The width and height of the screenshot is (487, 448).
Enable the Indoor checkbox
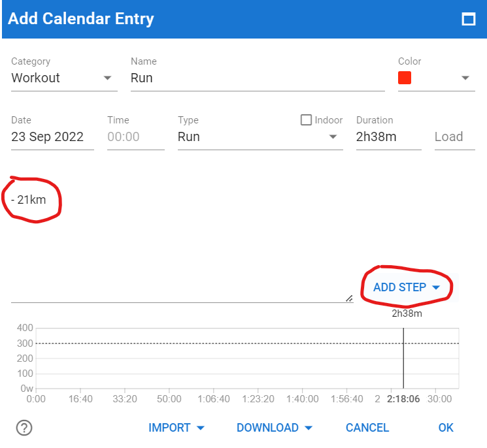coord(306,120)
